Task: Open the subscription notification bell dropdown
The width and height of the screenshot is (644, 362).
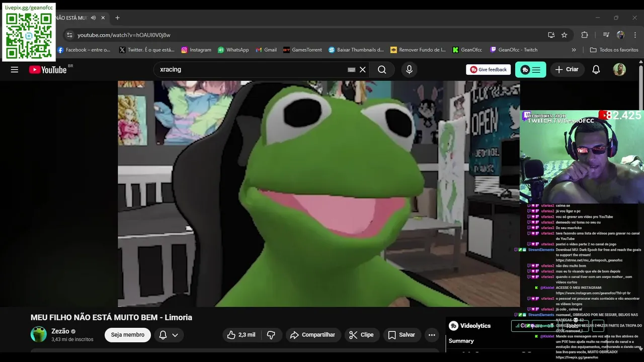Action: click(x=169, y=335)
